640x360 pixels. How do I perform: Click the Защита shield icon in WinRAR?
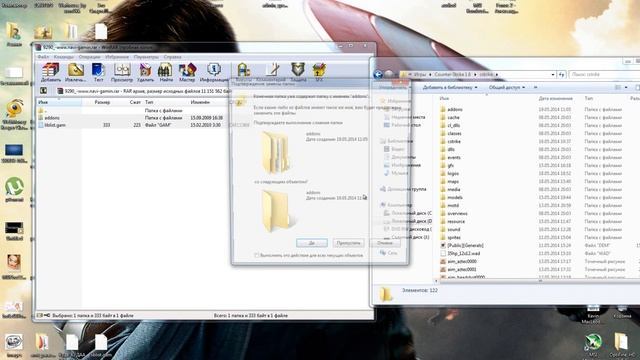coord(298,72)
